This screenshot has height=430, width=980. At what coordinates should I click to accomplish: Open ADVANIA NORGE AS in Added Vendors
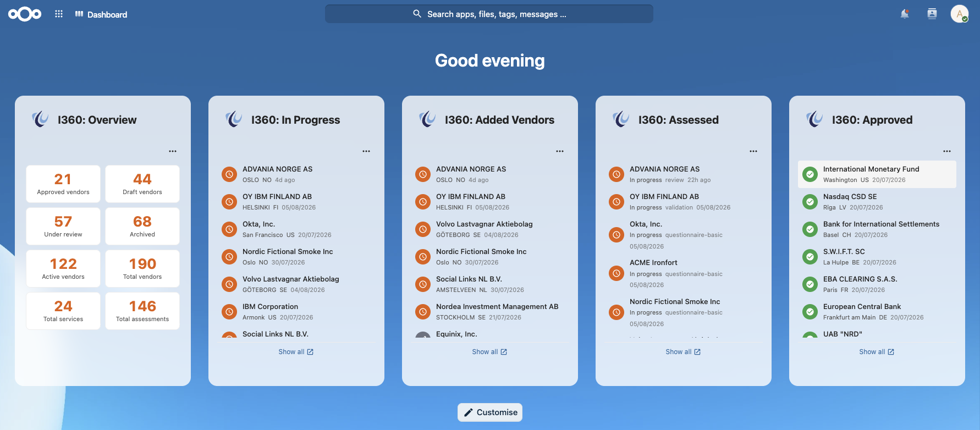[x=490, y=174]
